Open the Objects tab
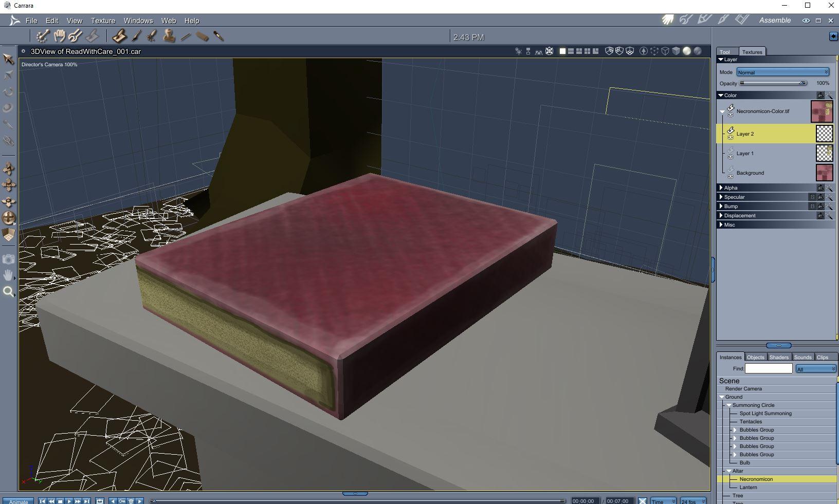 pos(755,357)
